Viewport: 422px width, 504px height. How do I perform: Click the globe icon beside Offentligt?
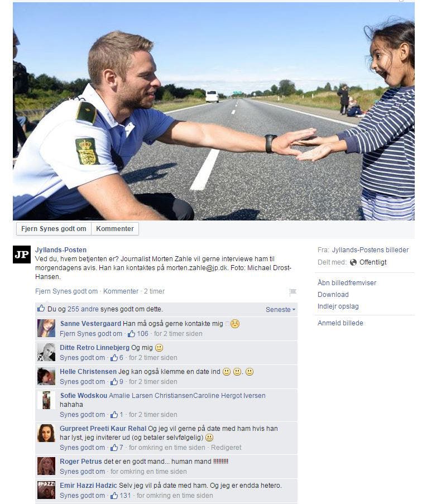(353, 262)
